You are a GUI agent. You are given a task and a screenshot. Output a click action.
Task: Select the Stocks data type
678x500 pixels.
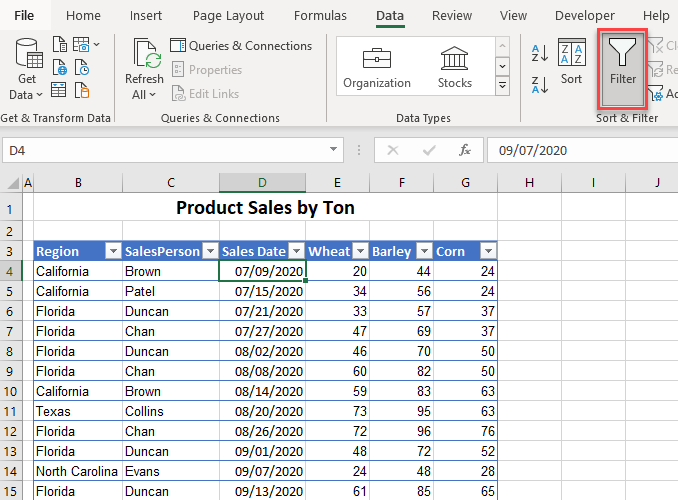point(455,68)
